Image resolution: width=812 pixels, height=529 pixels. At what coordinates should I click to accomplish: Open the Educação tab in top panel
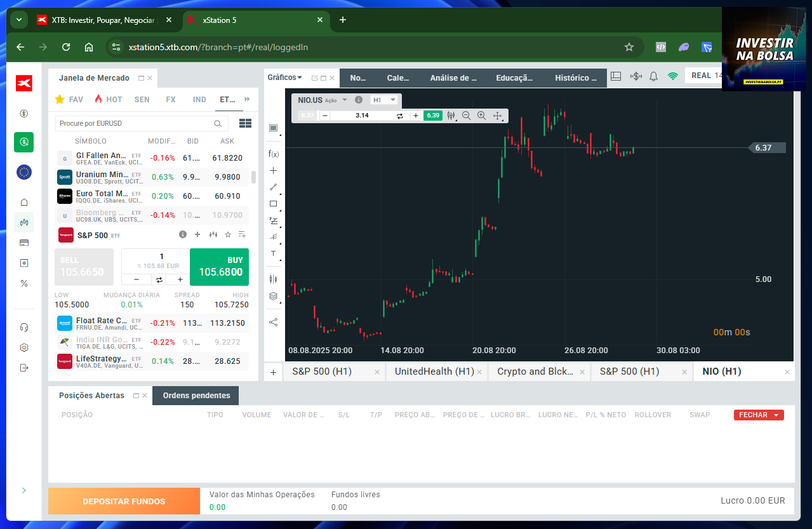tap(514, 78)
